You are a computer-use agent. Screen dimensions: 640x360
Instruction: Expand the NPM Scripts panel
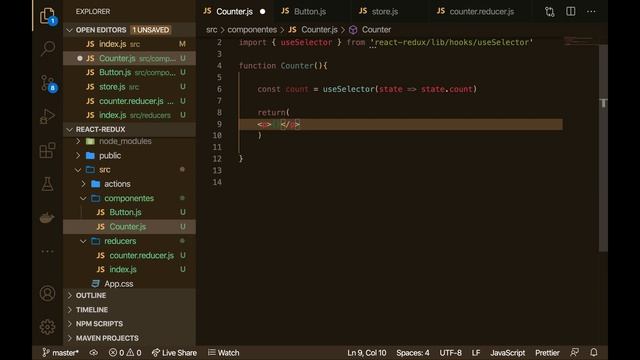click(129, 324)
